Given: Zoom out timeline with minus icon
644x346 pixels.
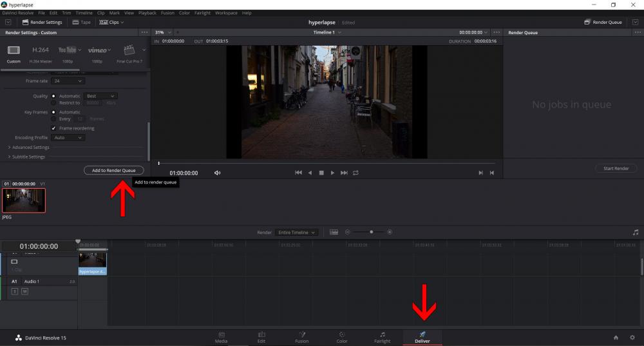Looking at the screenshot, I should pos(348,232).
